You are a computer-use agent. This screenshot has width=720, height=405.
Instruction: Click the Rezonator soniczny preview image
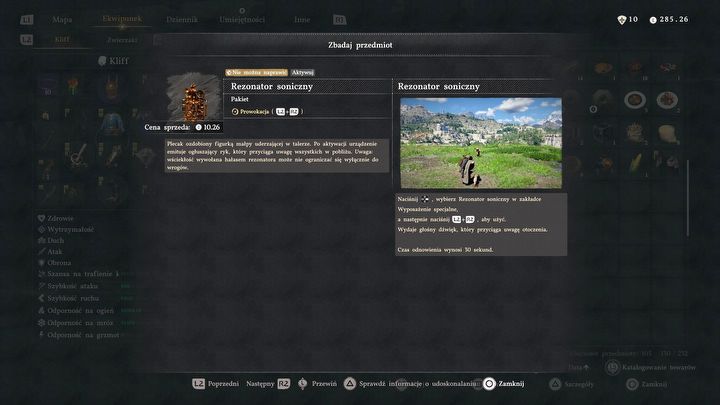481,143
